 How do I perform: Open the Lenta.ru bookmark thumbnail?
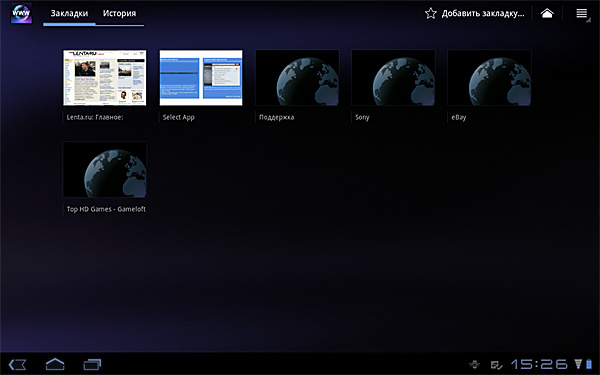click(x=105, y=78)
